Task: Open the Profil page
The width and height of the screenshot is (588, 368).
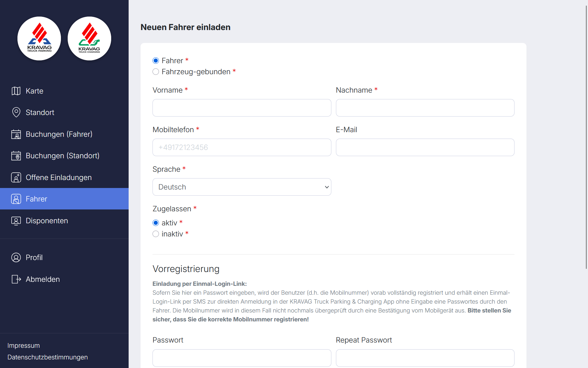Action: pos(64,257)
